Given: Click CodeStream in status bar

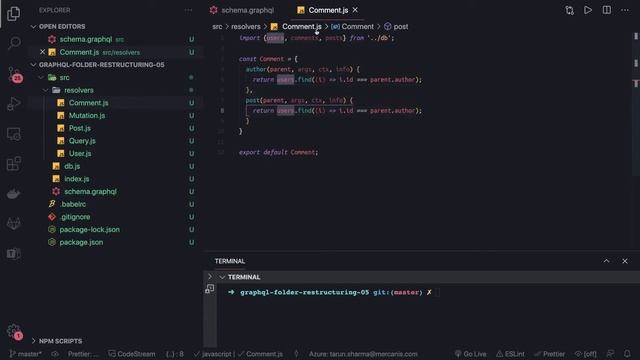Looking at the screenshot, I should coord(131,354).
